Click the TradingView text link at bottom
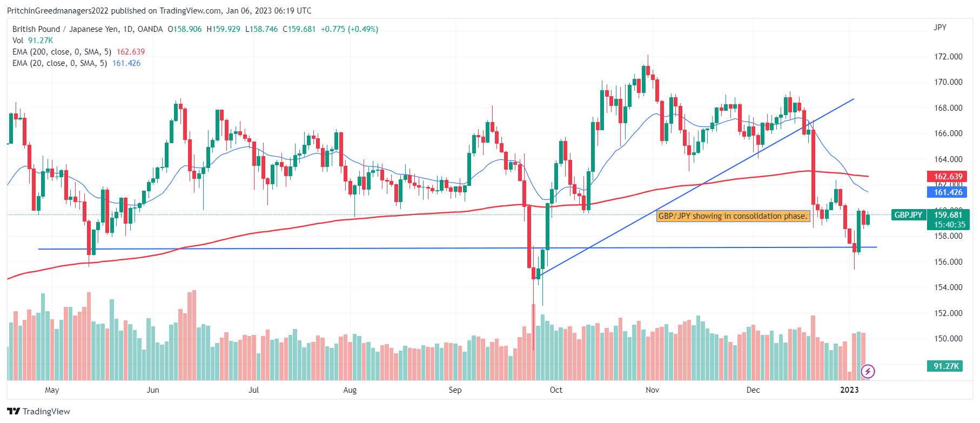The image size is (980, 423). pos(46,412)
